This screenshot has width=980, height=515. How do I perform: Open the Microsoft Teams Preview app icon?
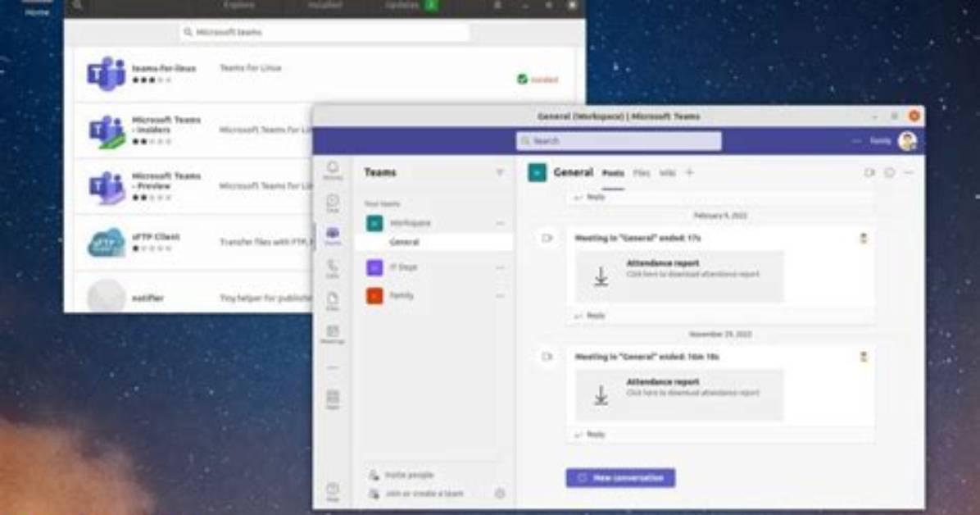tap(107, 186)
